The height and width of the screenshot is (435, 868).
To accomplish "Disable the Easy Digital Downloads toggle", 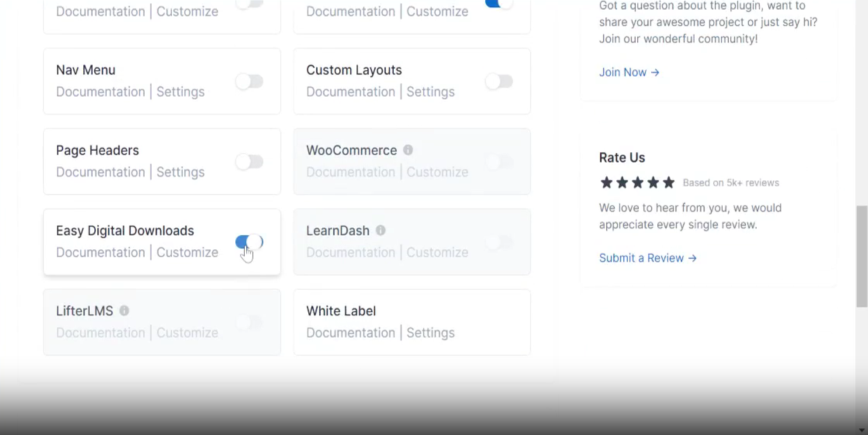I will tap(249, 242).
